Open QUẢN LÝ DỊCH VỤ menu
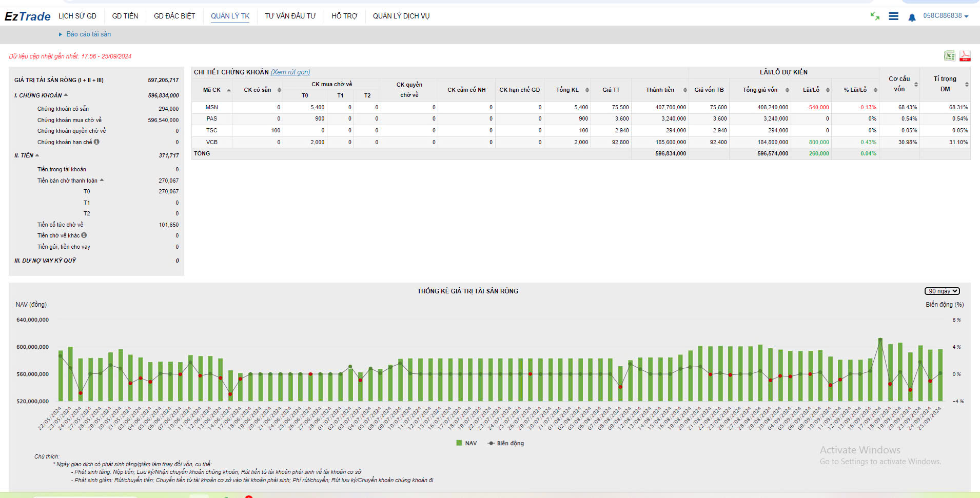 pos(401,16)
